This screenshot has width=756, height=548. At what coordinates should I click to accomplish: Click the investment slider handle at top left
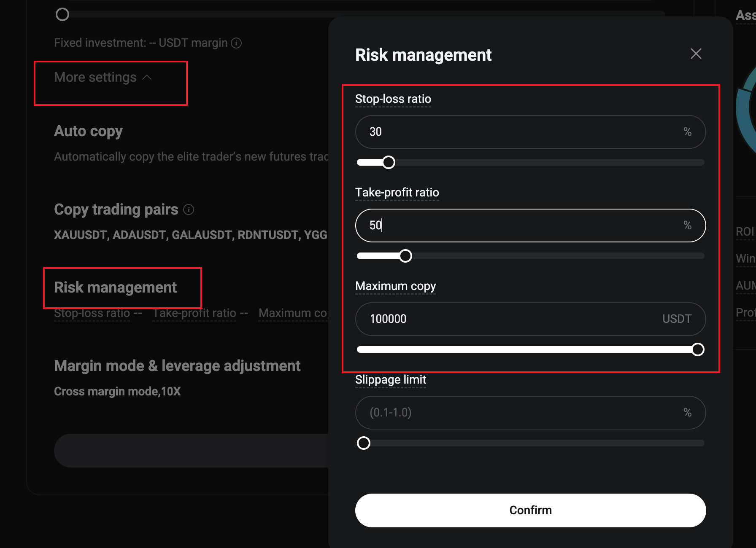pos(62,15)
